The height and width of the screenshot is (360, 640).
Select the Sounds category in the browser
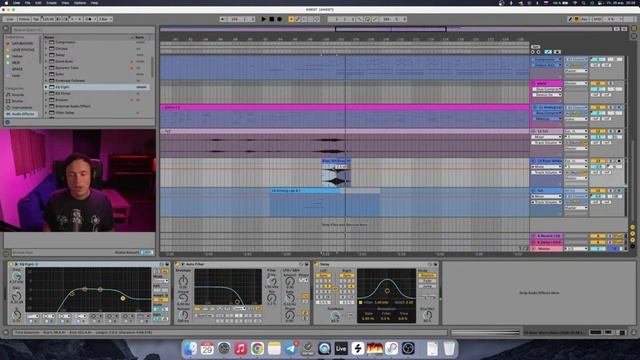18,95
